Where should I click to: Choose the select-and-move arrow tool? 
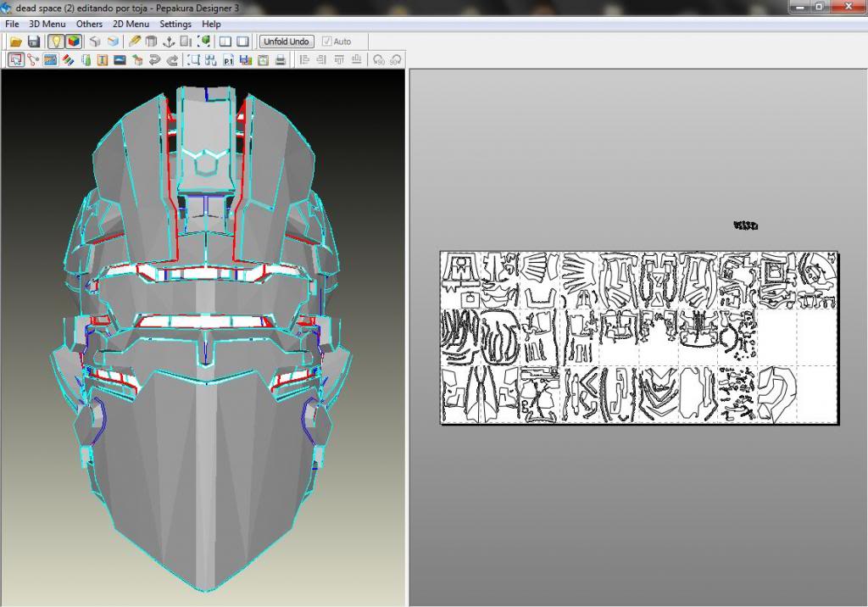point(16,60)
